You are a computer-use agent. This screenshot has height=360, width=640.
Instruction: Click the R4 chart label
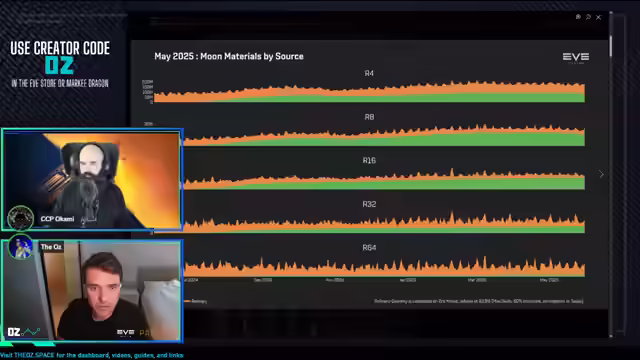tap(369, 73)
